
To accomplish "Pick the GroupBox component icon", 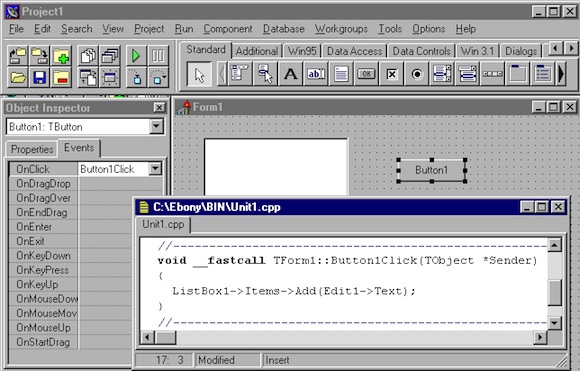I will (x=518, y=74).
